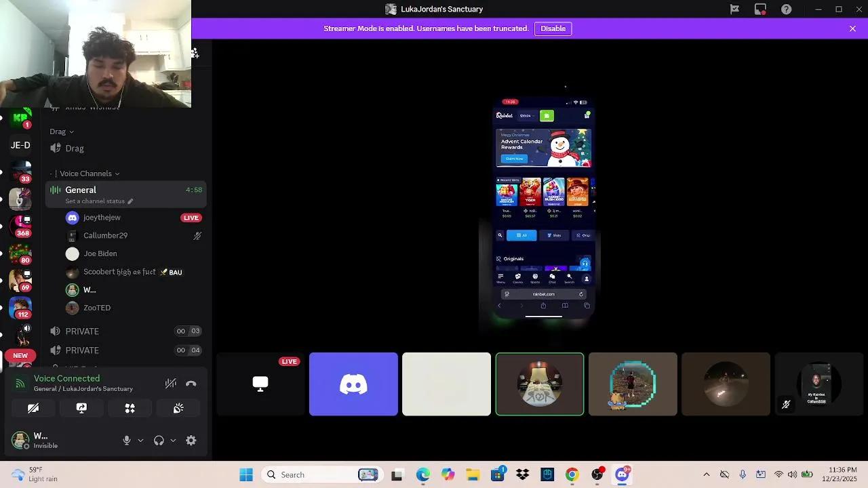This screenshot has height=488, width=868.
Task: Watch joeythejew's LIVE stream
Action: point(191,218)
